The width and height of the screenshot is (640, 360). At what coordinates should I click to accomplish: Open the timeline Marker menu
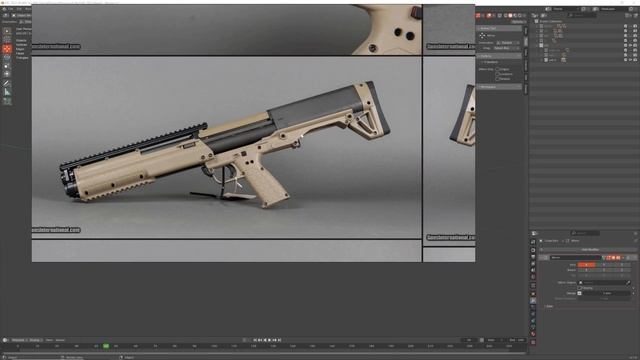click(60, 340)
